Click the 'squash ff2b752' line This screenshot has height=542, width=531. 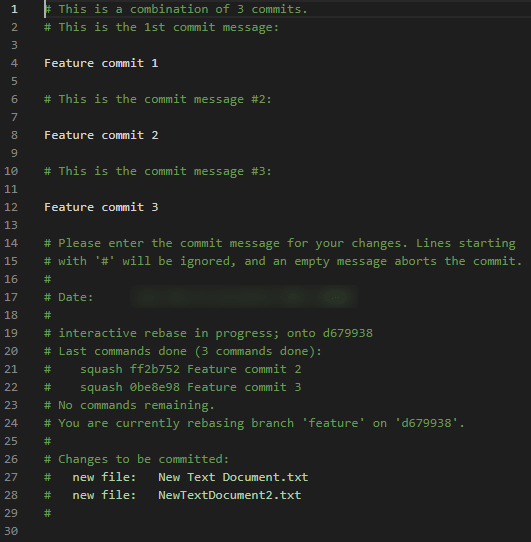(173, 369)
